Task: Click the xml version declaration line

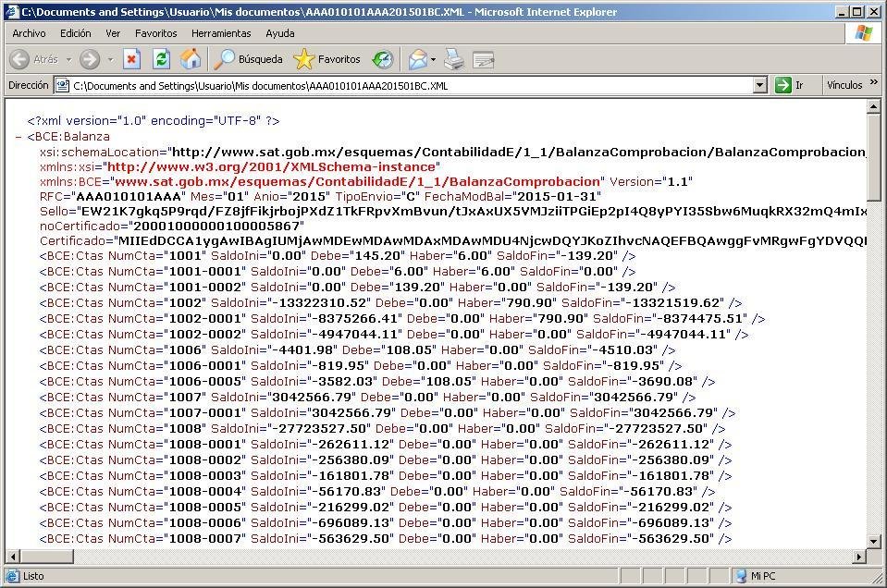Action: pyautogui.click(x=154, y=121)
